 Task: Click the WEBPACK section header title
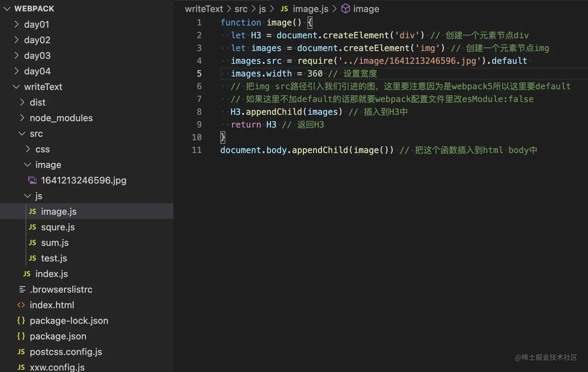[34, 9]
